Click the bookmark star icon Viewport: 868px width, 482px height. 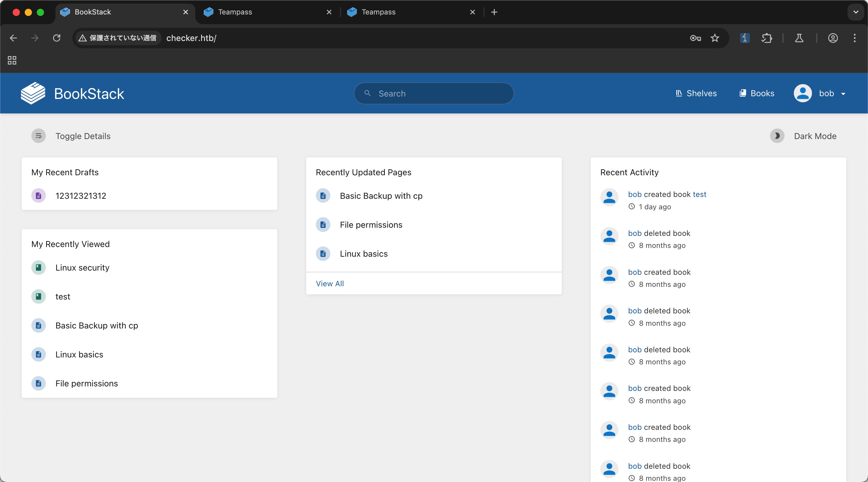(714, 38)
